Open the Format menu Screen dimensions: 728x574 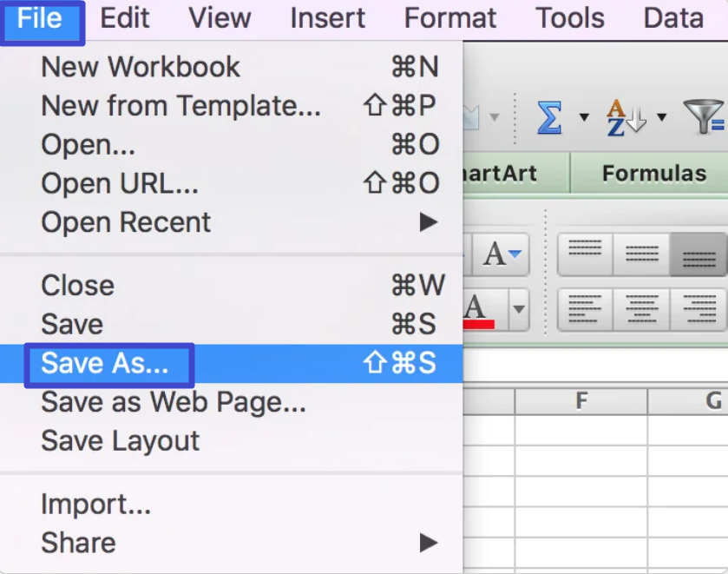(449, 18)
